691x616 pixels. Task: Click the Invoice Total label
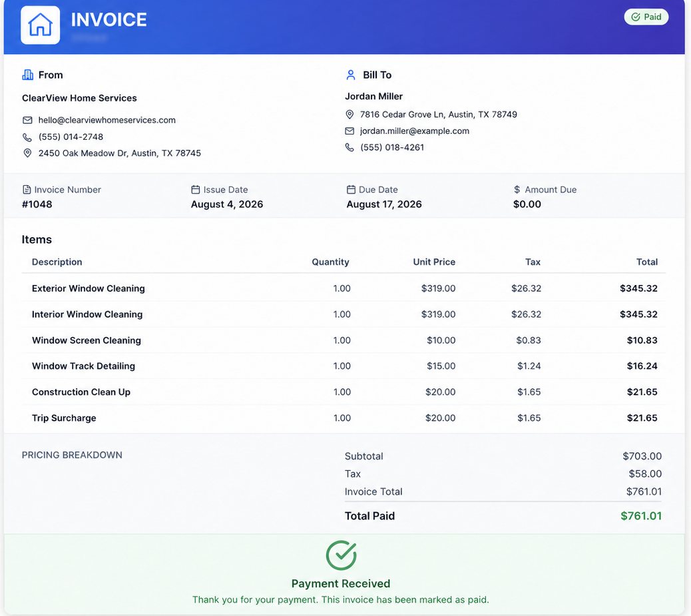[373, 491]
